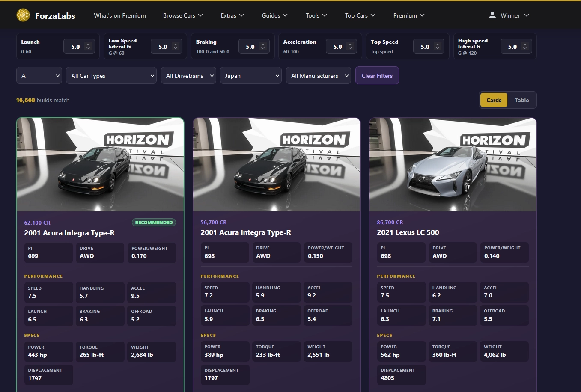Expand the Top Cars menu
Image resolution: width=581 pixels, height=392 pixels.
tap(360, 15)
